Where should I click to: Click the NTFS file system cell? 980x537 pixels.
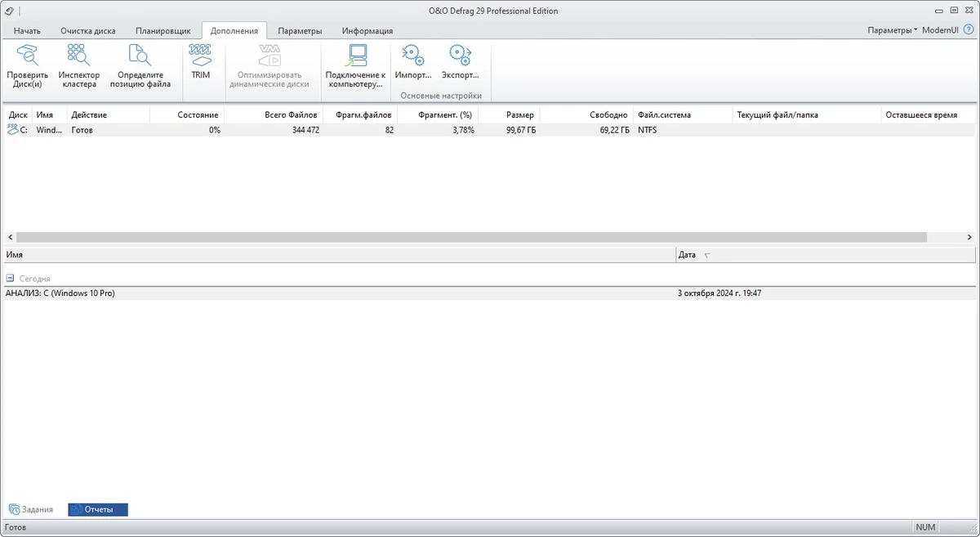[647, 130]
